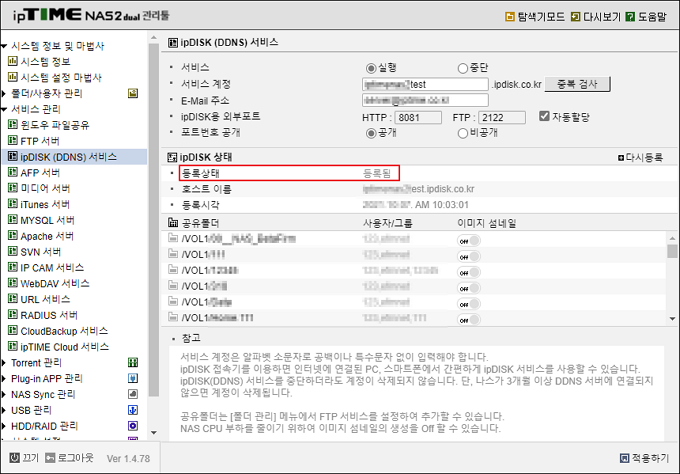Open URL 서비스 menu item
680x474 pixels.
tap(45, 299)
